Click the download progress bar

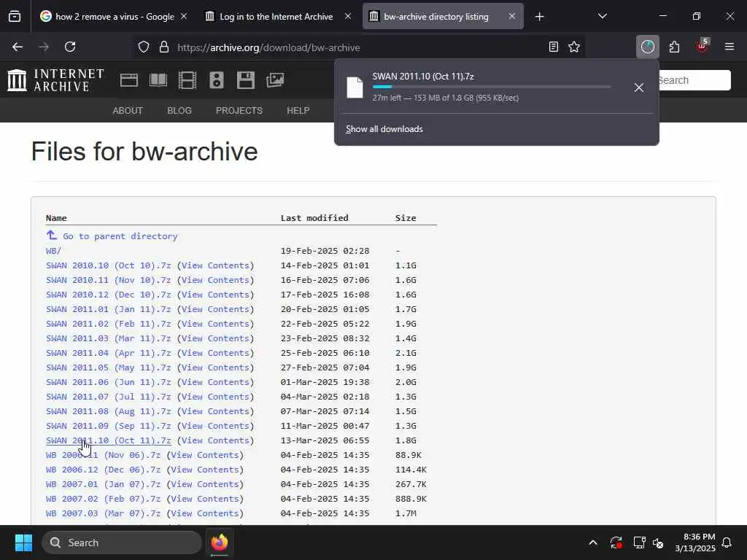coord(492,87)
